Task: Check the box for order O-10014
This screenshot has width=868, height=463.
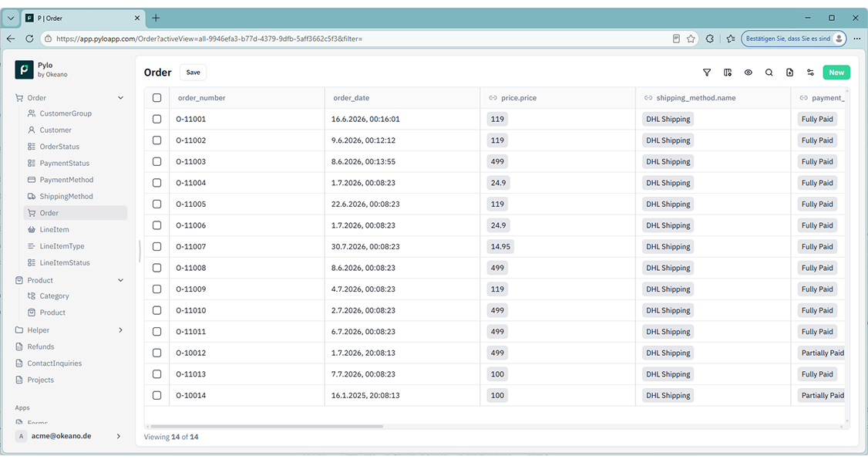Action: [x=156, y=395]
